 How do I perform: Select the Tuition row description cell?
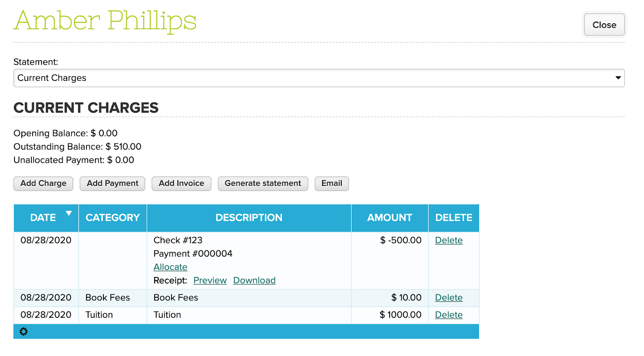[x=249, y=315]
